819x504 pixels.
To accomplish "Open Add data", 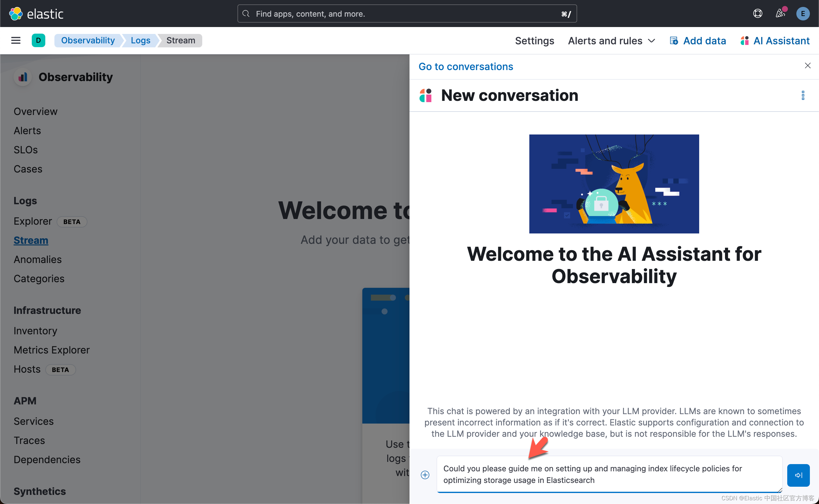I will (698, 40).
